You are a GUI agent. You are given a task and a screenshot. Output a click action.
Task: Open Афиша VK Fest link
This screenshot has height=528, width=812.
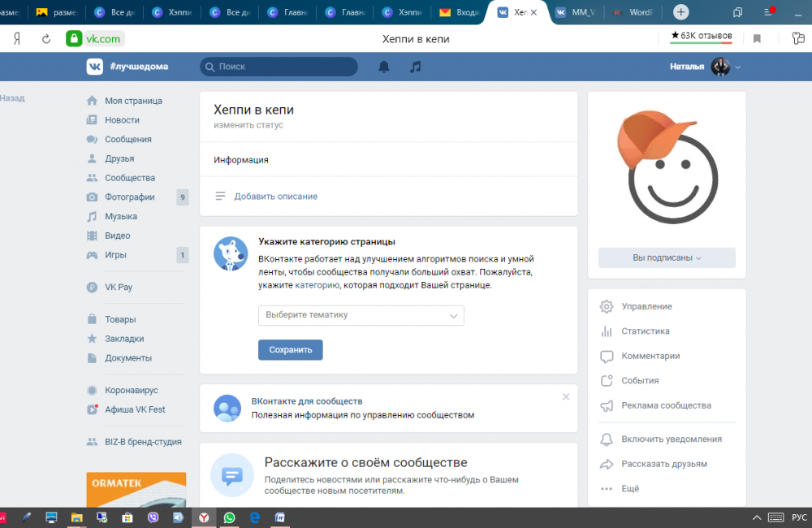pyautogui.click(x=135, y=409)
